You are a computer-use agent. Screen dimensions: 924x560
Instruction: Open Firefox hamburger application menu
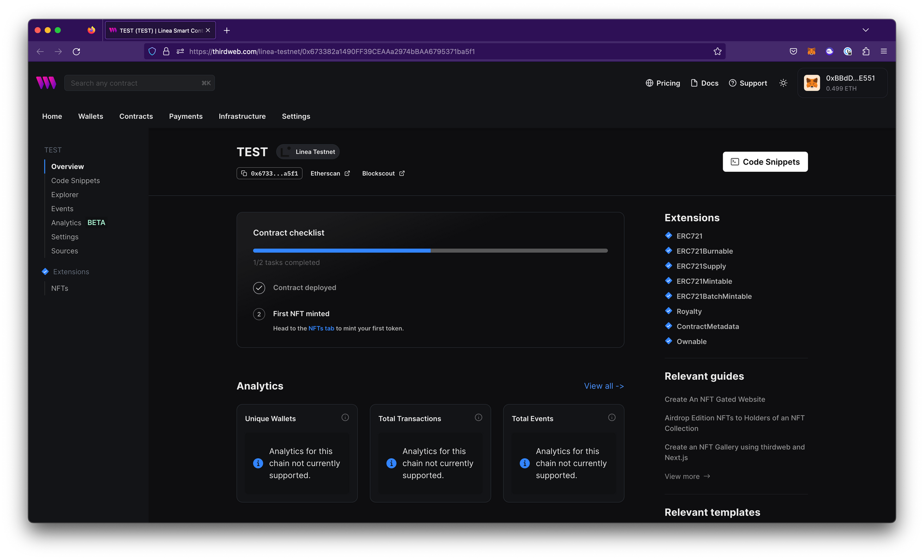[884, 51]
